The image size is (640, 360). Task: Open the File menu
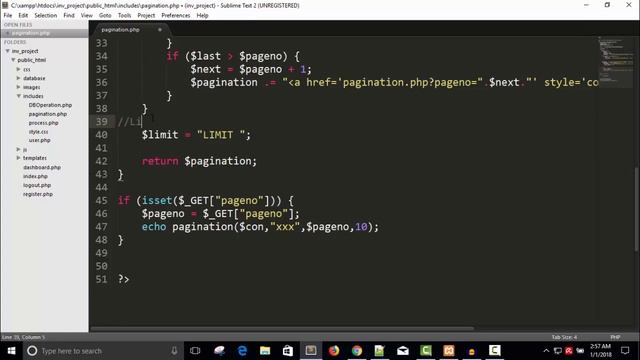pos(8,16)
